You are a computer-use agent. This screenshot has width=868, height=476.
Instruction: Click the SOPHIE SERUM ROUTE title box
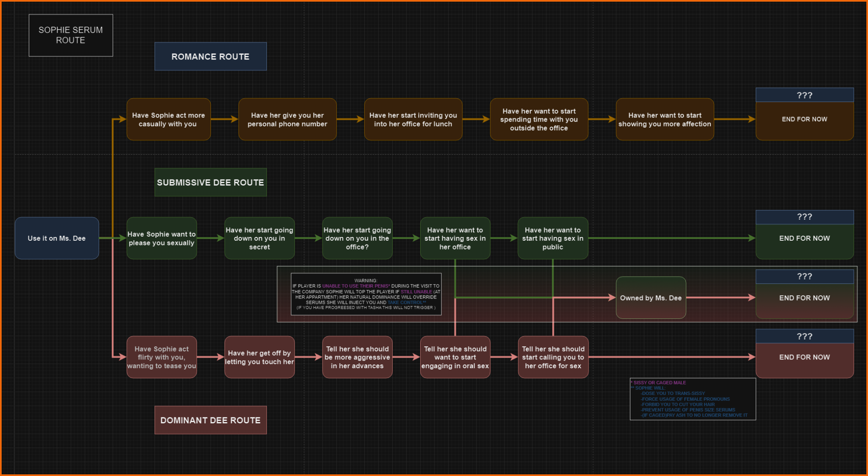71,35
